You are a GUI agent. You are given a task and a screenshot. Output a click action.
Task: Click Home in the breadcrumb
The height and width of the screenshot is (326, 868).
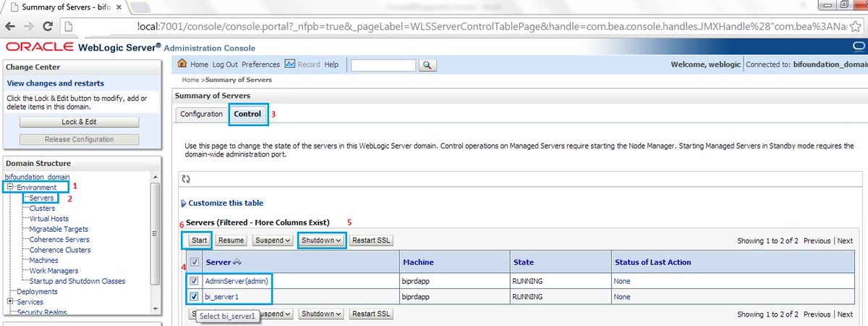click(191, 80)
